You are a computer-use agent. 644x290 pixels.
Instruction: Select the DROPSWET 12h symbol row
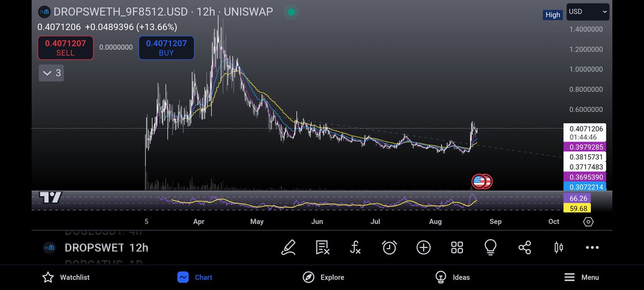[x=106, y=248]
